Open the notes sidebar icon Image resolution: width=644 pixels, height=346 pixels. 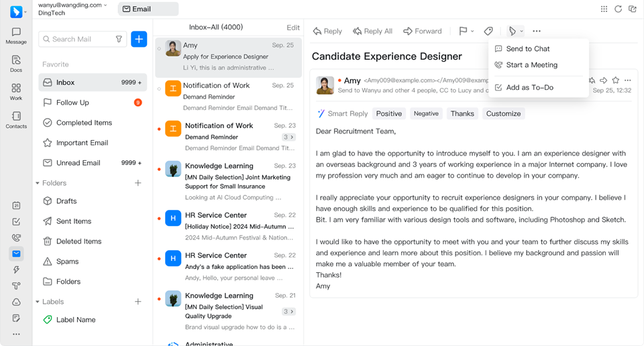click(16, 318)
